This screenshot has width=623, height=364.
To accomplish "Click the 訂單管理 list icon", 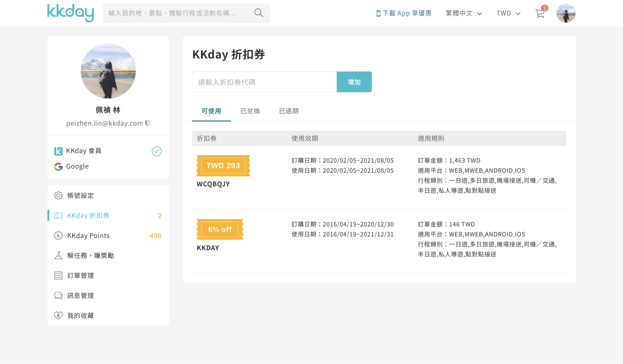I will point(58,275).
